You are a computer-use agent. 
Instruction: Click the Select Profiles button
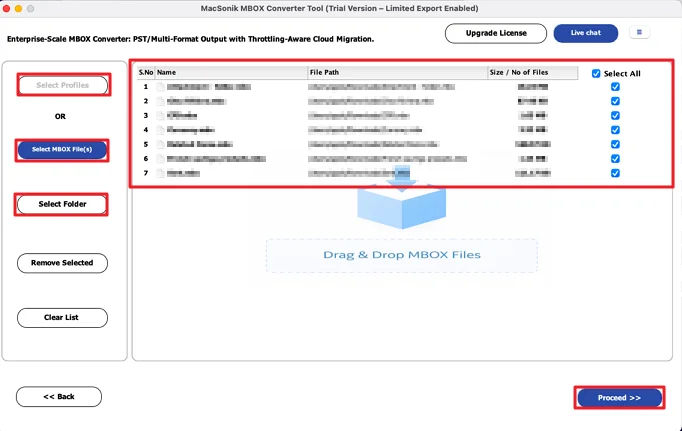coord(63,85)
